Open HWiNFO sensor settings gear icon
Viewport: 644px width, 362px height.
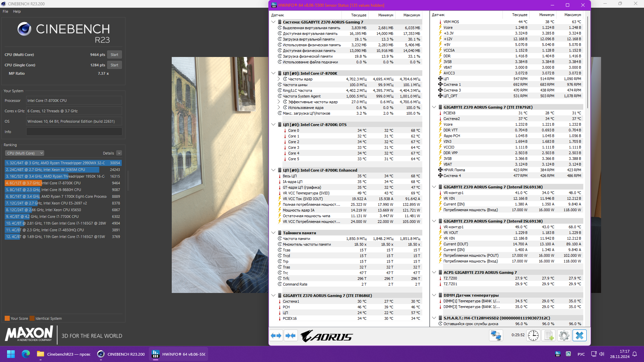click(564, 336)
